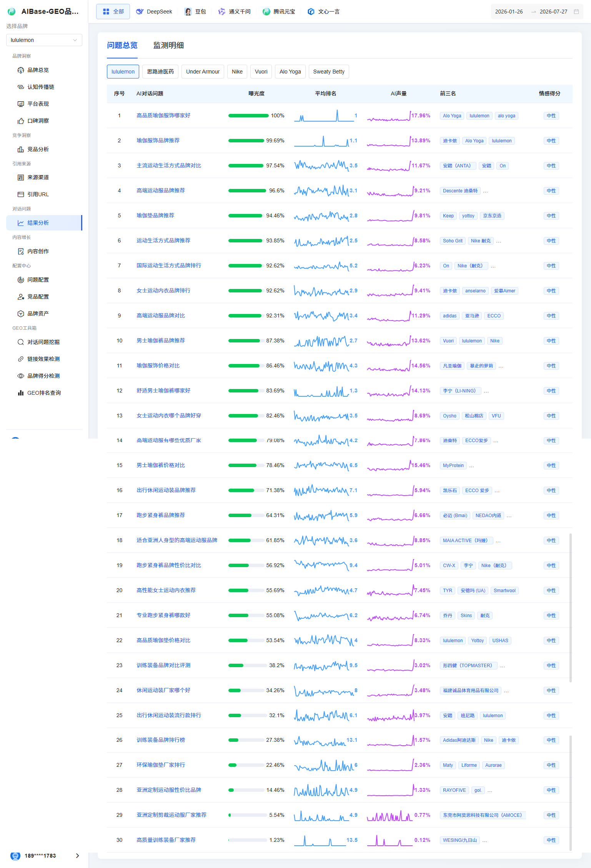
Task: Switch to 问题总览 tab
Action: click(122, 45)
